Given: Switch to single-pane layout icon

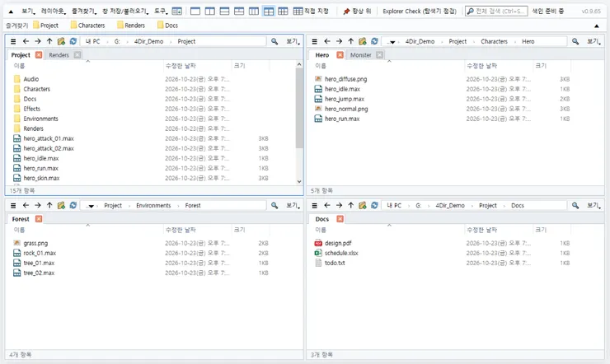Looking at the screenshot, I should 195,11.
